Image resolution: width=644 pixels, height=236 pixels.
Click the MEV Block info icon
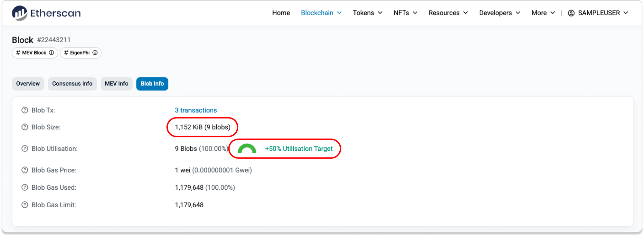pyautogui.click(x=52, y=53)
